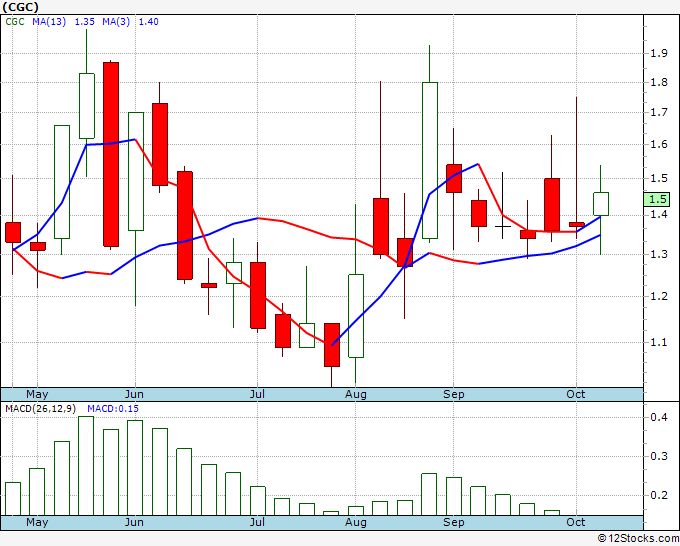Select Oct on the price chart time axis

point(576,394)
